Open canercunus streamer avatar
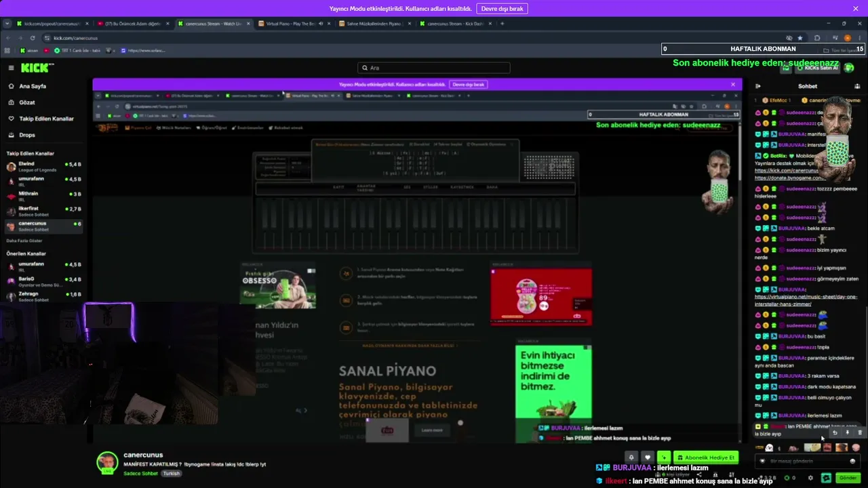The height and width of the screenshot is (488, 868). pos(107,463)
